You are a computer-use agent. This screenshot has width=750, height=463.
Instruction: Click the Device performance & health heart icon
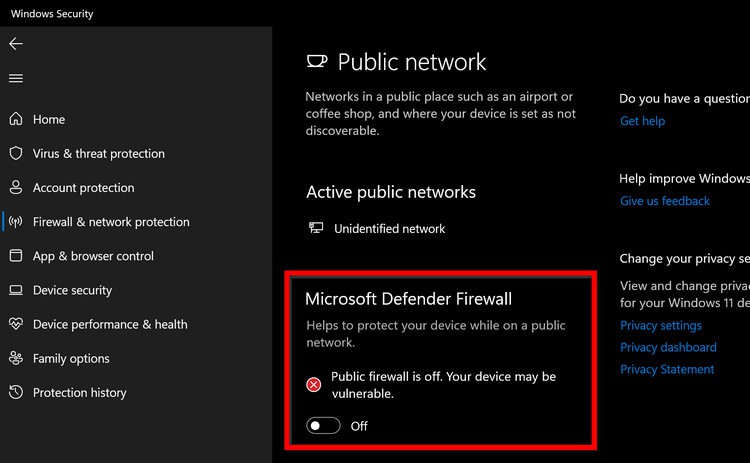pyautogui.click(x=16, y=324)
